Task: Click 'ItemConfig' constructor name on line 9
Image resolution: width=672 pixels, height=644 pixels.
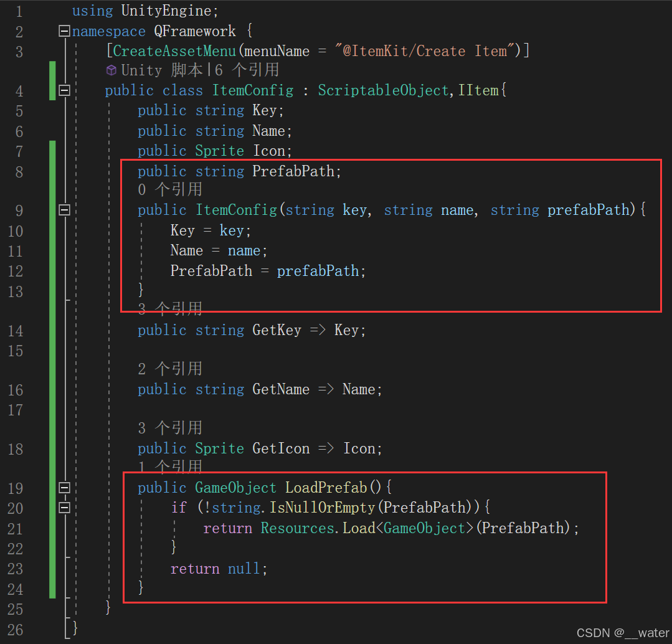Action: pyautogui.click(x=236, y=210)
